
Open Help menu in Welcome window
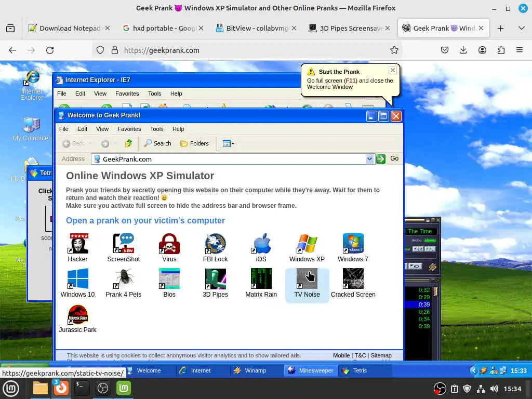click(x=178, y=129)
